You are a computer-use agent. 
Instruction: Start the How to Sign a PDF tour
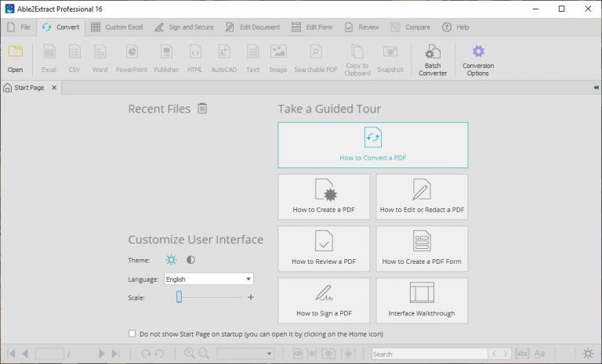point(324,301)
